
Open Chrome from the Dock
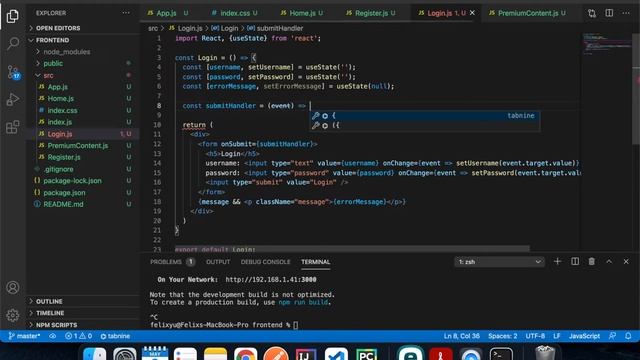point(245,353)
